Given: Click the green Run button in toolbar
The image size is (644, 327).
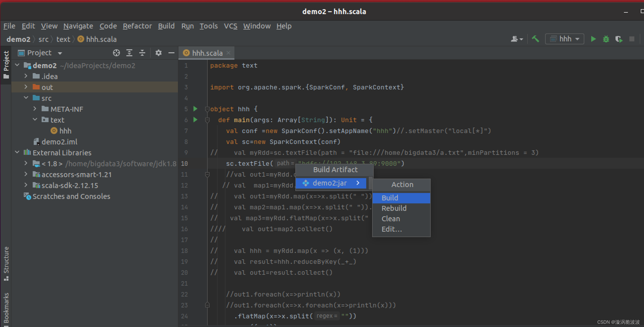Looking at the screenshot, I should [593, 39].
